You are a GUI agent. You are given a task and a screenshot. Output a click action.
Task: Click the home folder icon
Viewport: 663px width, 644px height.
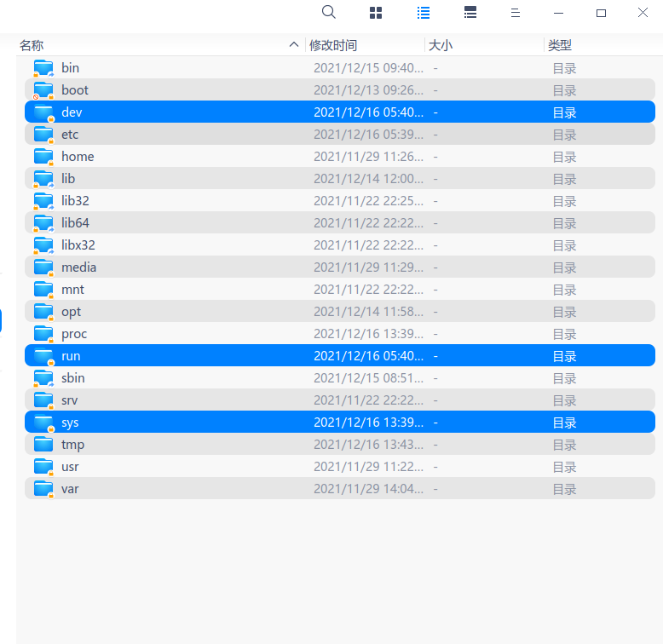pyautogui.click(x=43, y=157)
